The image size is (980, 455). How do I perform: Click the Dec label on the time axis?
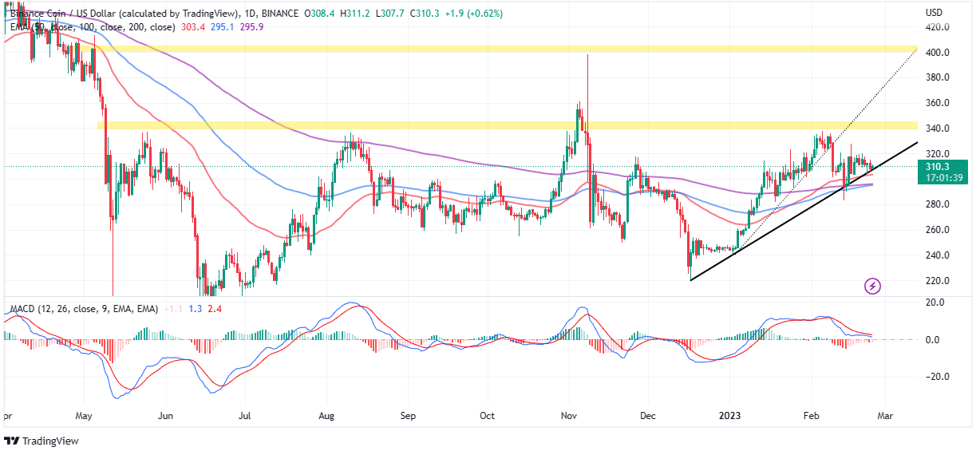click(648, 416)
